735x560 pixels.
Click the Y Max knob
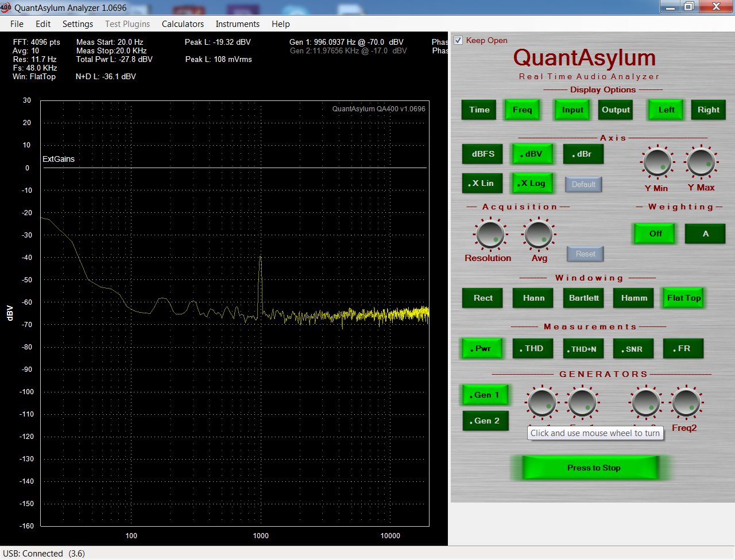click(701, 162)
